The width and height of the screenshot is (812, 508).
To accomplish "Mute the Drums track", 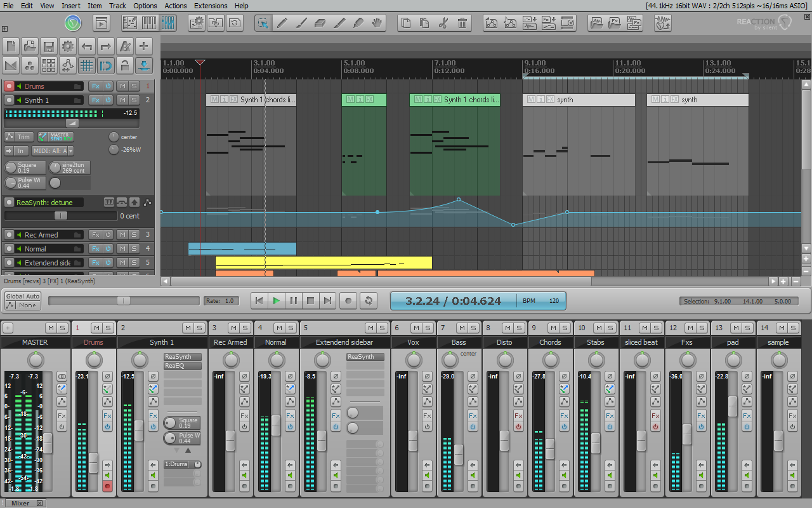I will click(123, 86).
